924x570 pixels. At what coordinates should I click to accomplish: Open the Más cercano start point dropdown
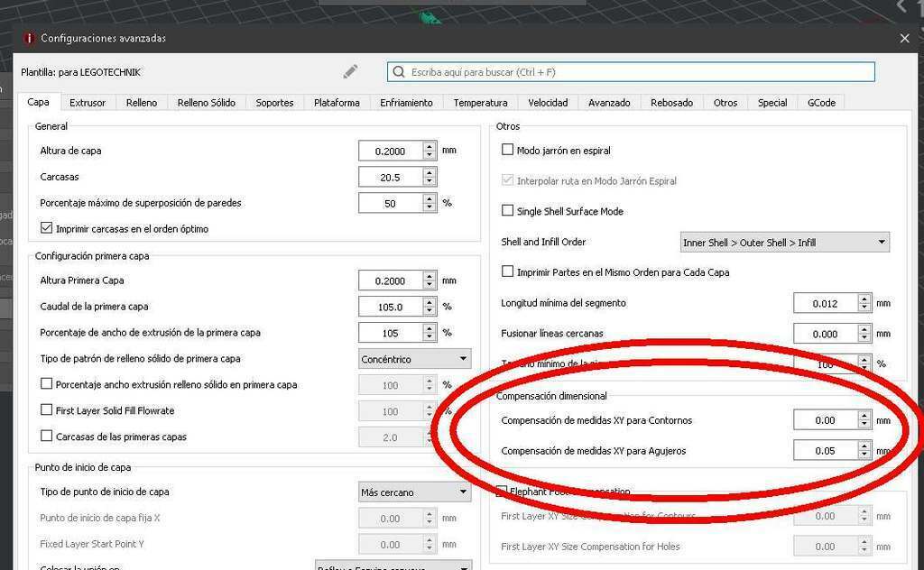pos(414,492)
